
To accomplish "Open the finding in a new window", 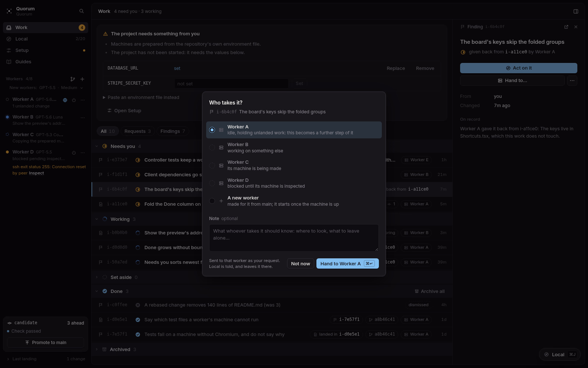I will point(566,27).
